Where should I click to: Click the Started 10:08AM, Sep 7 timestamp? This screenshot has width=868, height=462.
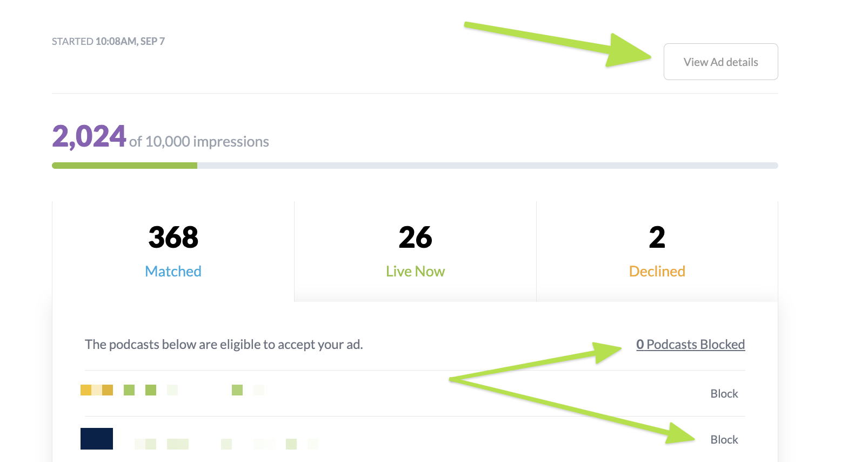pos(108,42)
